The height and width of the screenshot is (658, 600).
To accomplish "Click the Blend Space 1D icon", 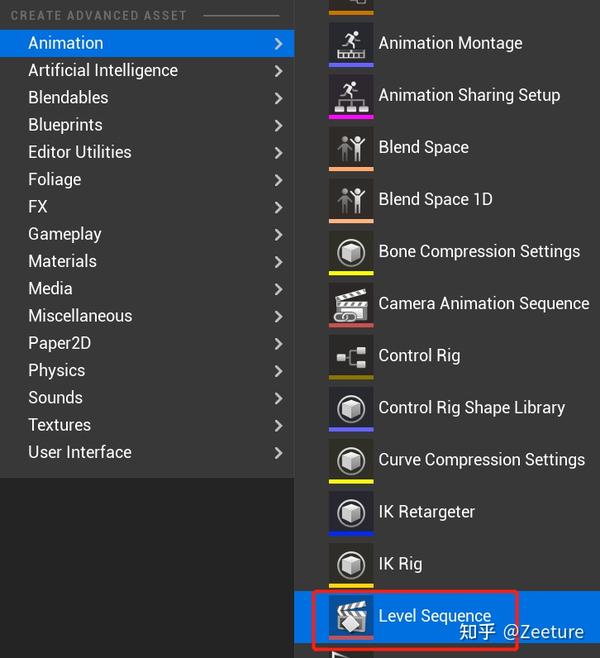I will 351,199.
